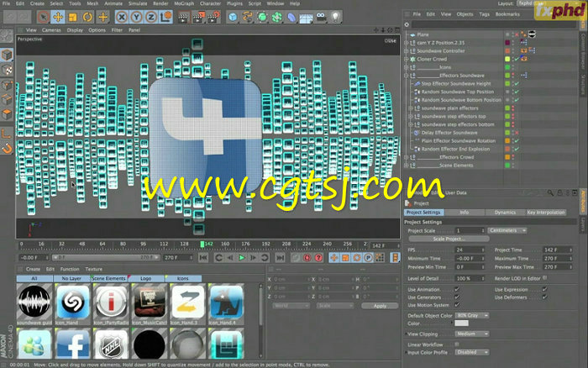Viewport: 588px width, 368px height.
Task: Switch to the Dynamics tab
Action: pos(505,213)
